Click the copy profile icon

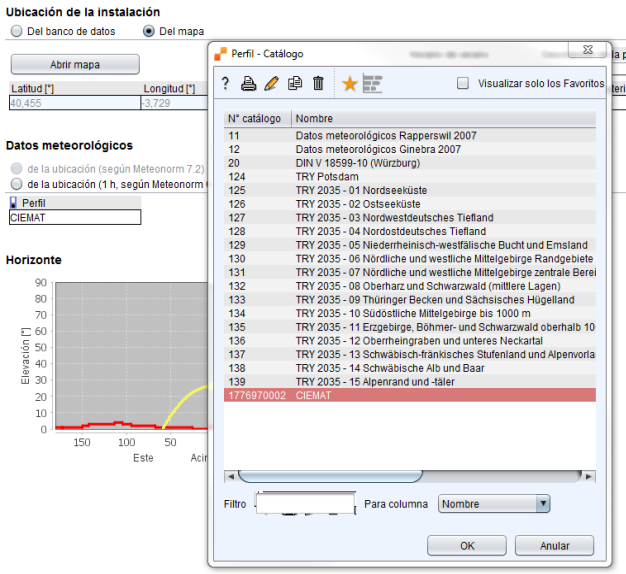[295, 84]
